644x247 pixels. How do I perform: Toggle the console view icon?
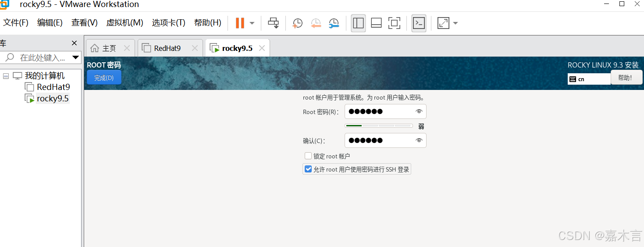tap(419, 23)
